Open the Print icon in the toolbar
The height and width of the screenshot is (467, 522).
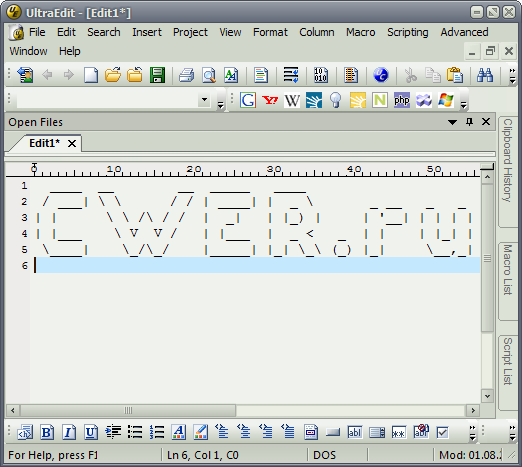186,75
